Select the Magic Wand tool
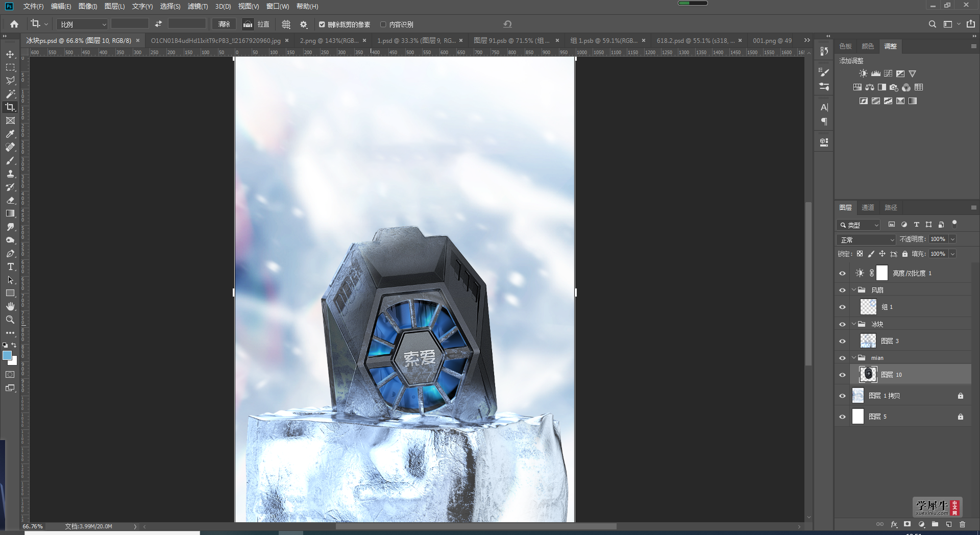The width and height of the screenshot is (980, 535). [x=10, y=94]
